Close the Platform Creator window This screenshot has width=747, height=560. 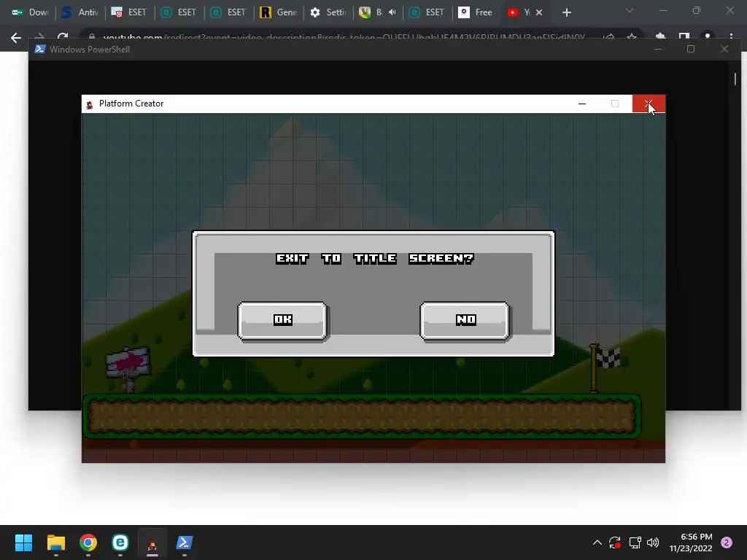pos(649,104)
